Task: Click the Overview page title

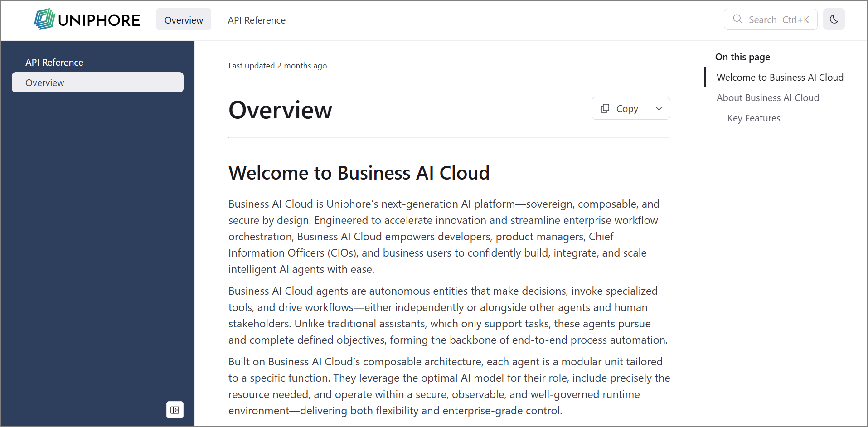Action: coord(280,110)
